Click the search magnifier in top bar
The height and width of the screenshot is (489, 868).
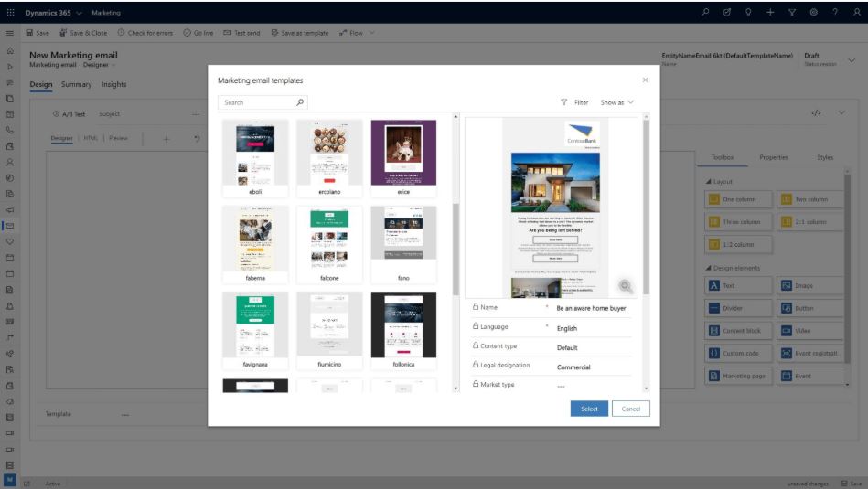(705, 12)
